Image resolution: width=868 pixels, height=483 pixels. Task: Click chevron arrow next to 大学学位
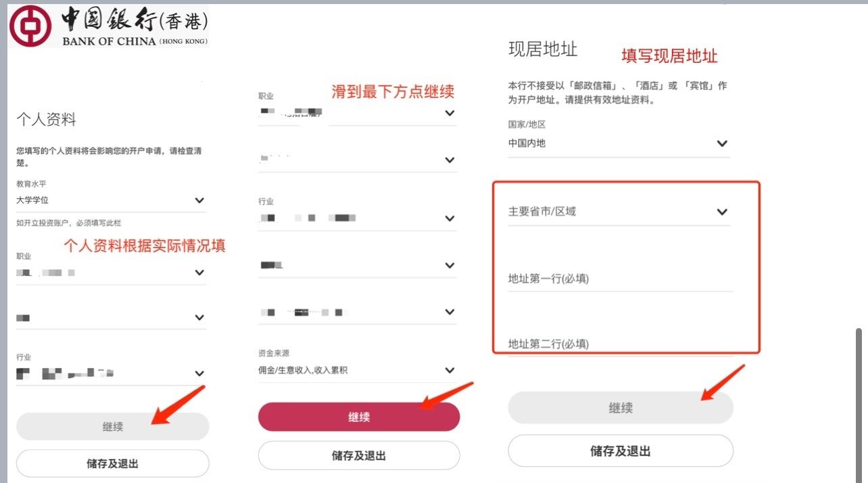tap(199, 200)
